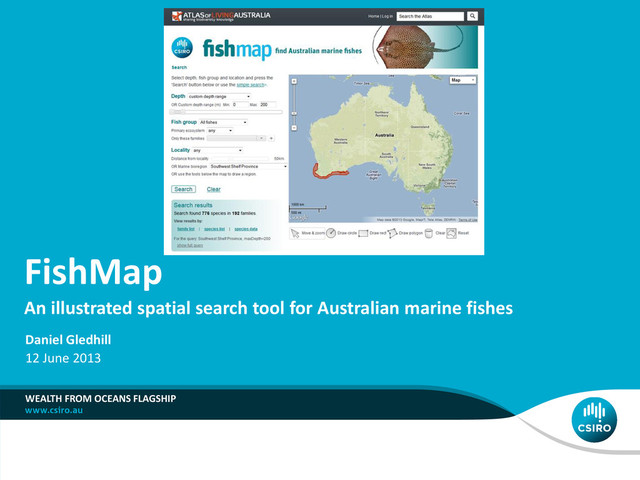
Task: Click the '12 June 2013' date text
Action: click(x=63, y=358)
